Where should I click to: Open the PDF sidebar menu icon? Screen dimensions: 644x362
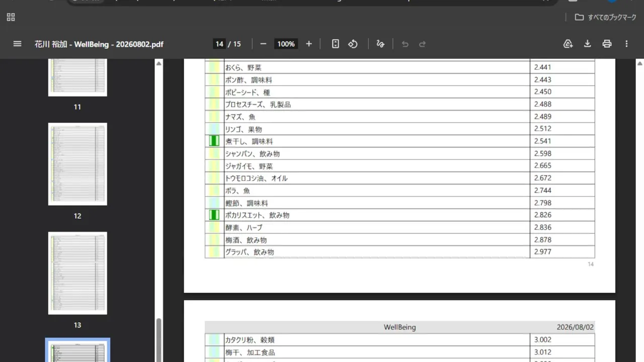[x=17, y=44]
